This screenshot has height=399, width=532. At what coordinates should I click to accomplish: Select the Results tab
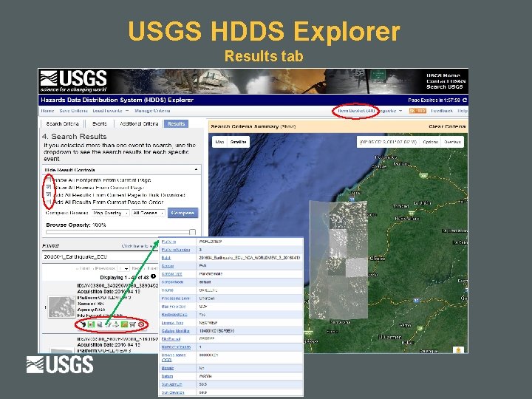[176, 124]
